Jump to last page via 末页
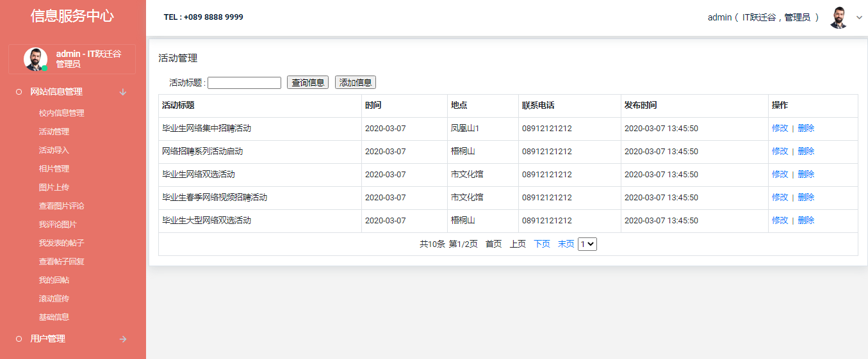 pos(566,244)
